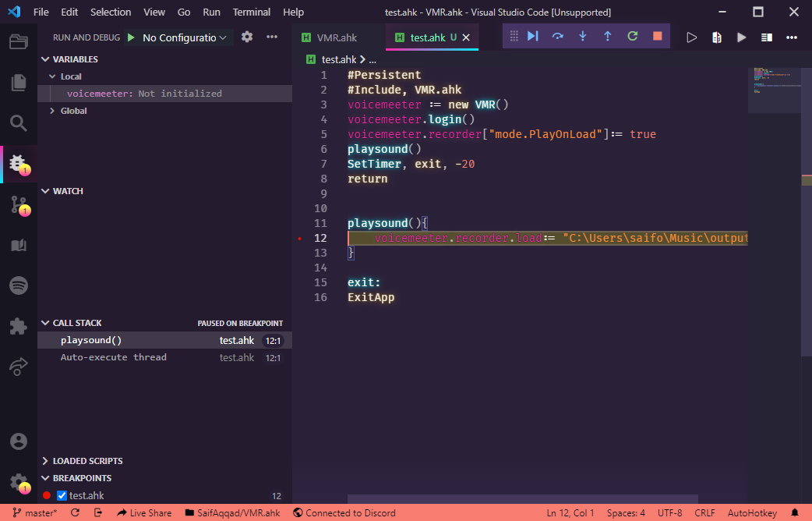Open the View menu
Screen dimensions: 812x521
tap(154, 12)
